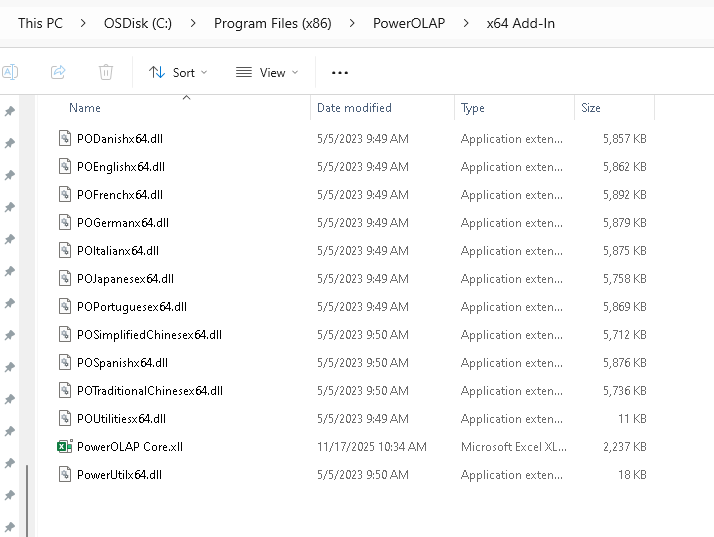Click 11/17/2025 10:34 AM date cell
The image size is (714, 537).
[372, 447]
